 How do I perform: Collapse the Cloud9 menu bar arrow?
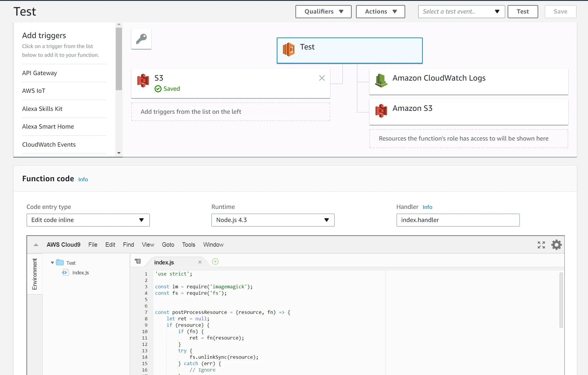[x=36, y=245]
